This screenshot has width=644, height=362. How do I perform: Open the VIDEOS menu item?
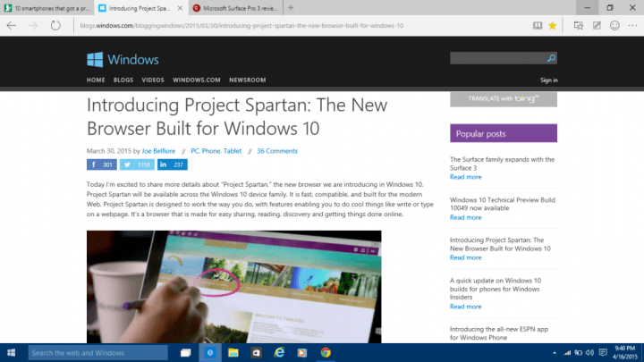click(153, 80)
